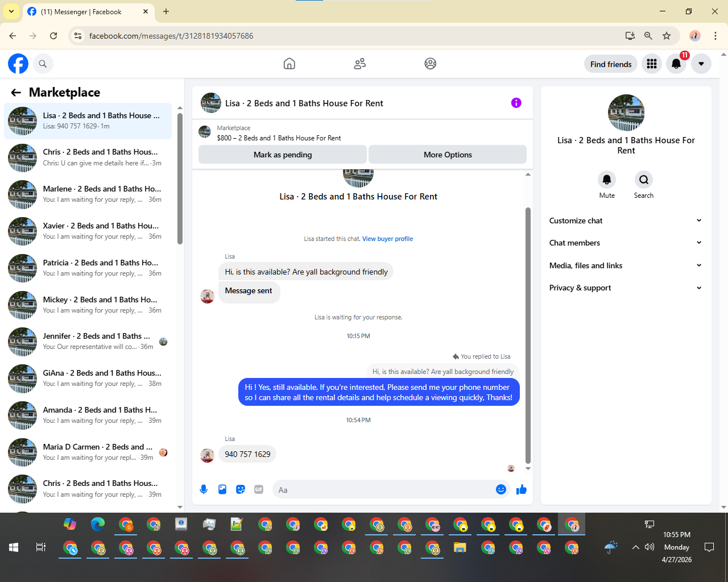The image size is (728, 582).
Task: Click the phone number message 940 757 1629
Action: point(247,454)
